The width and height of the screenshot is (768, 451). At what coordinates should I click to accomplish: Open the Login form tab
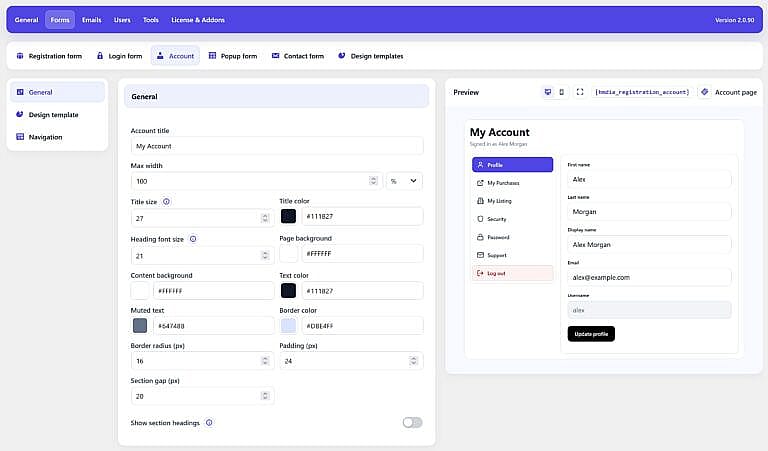point(120,56)
